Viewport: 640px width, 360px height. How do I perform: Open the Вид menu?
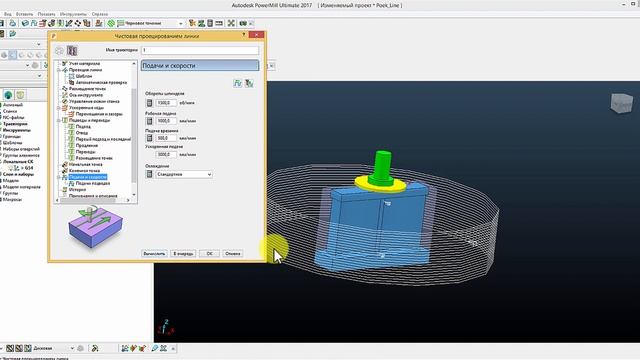[7, 14]
